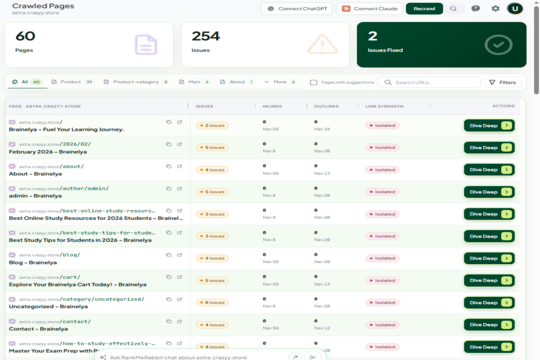Switch to the About tab
Viewport: 540px width, 360px height.
[237, 82]
